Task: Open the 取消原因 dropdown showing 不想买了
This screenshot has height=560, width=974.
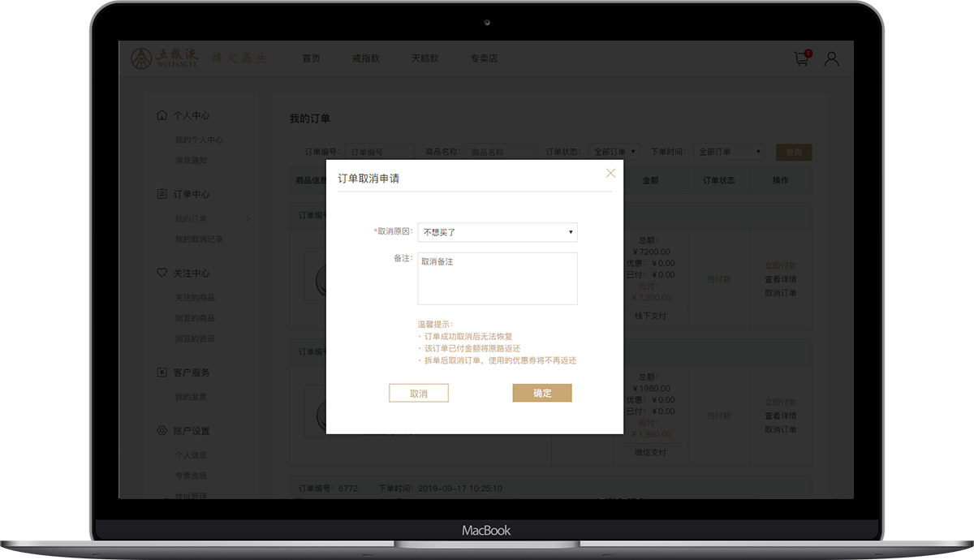Action: [498, 232]
